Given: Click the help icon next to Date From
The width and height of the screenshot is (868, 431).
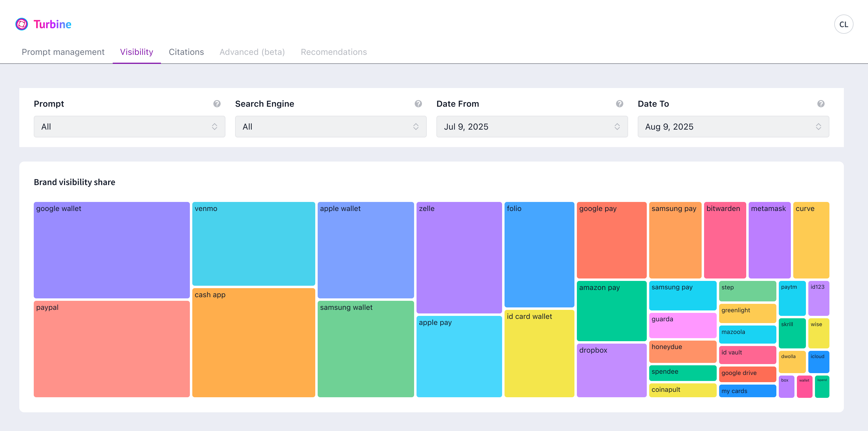Looking at the screenshot, I should click(620, 104).
